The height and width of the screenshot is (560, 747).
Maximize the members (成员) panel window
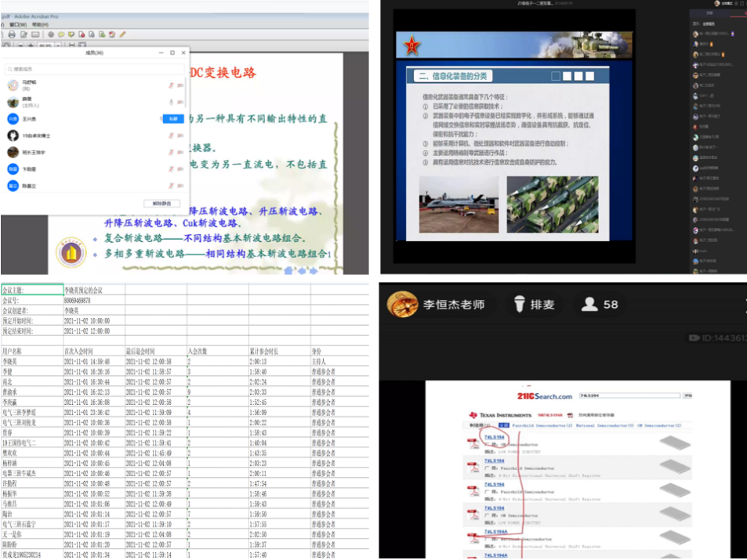[172, 52]
